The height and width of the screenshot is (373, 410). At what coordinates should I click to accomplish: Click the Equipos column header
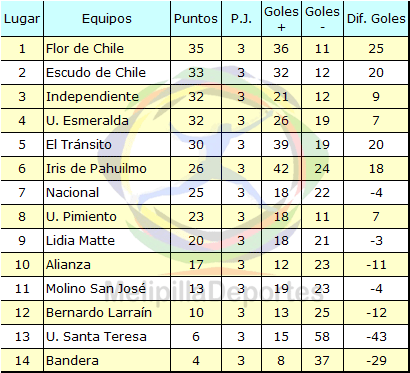click(107, 19)
